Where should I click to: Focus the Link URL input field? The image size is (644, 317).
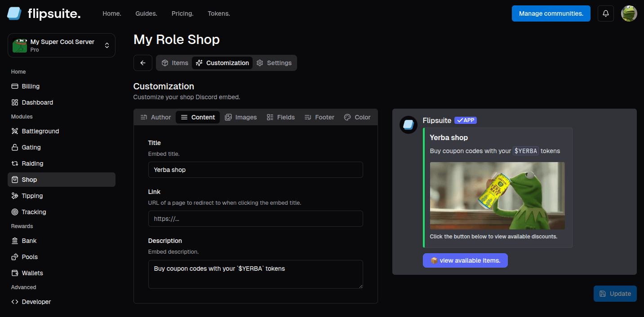coord(256,219)
